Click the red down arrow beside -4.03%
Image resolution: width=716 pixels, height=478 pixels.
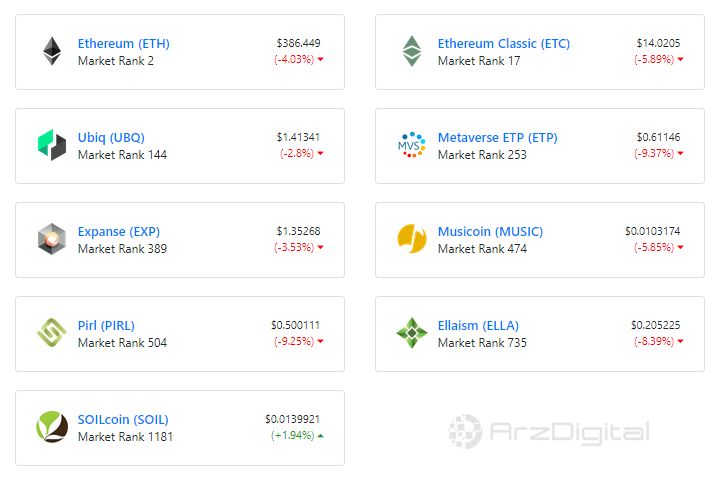click(x=321, y=59)
